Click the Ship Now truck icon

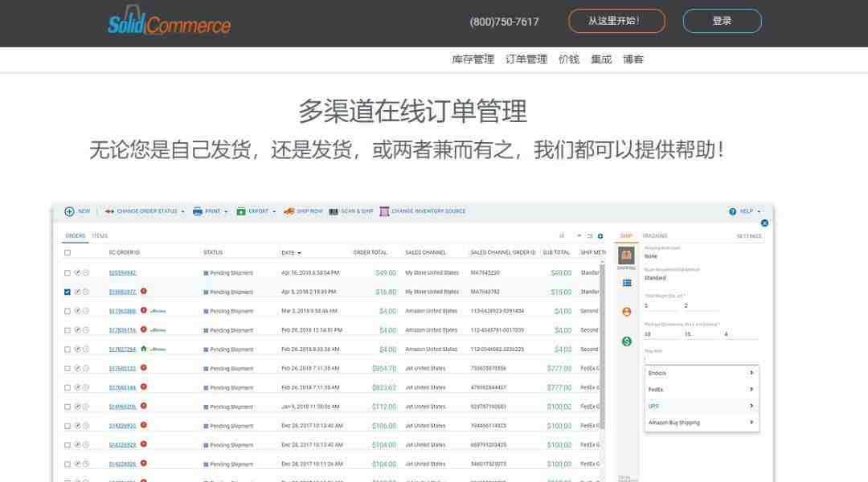[289, 211]
